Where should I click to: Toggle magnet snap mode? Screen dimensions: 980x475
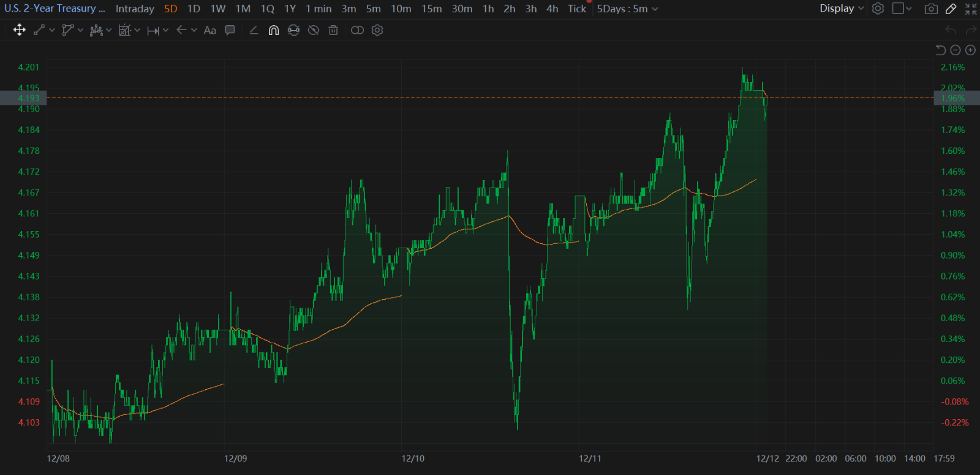tap(274, 30)
